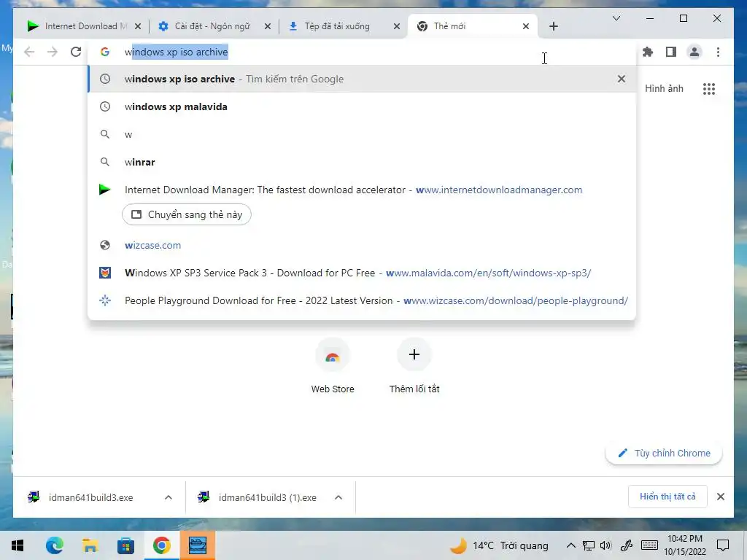Click 'Chuyển sang thẻ này' button
The image size is (747, 560).
tap(187, 215)
